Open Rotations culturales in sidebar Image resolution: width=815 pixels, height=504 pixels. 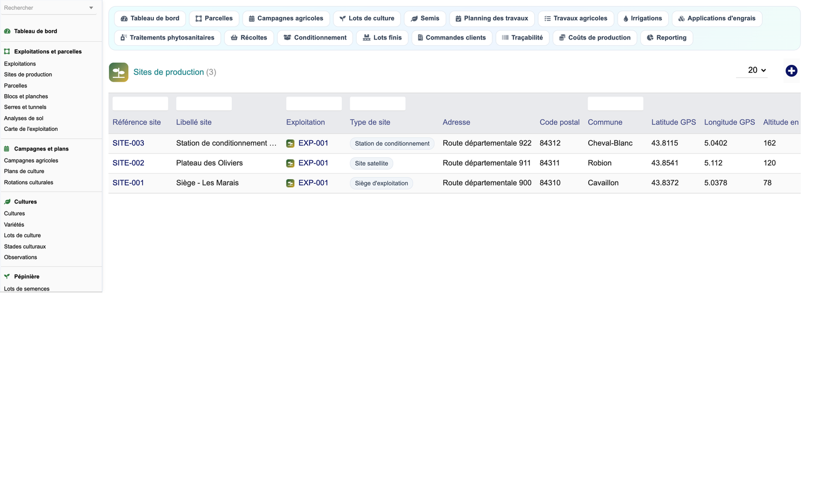pos(29,183)
